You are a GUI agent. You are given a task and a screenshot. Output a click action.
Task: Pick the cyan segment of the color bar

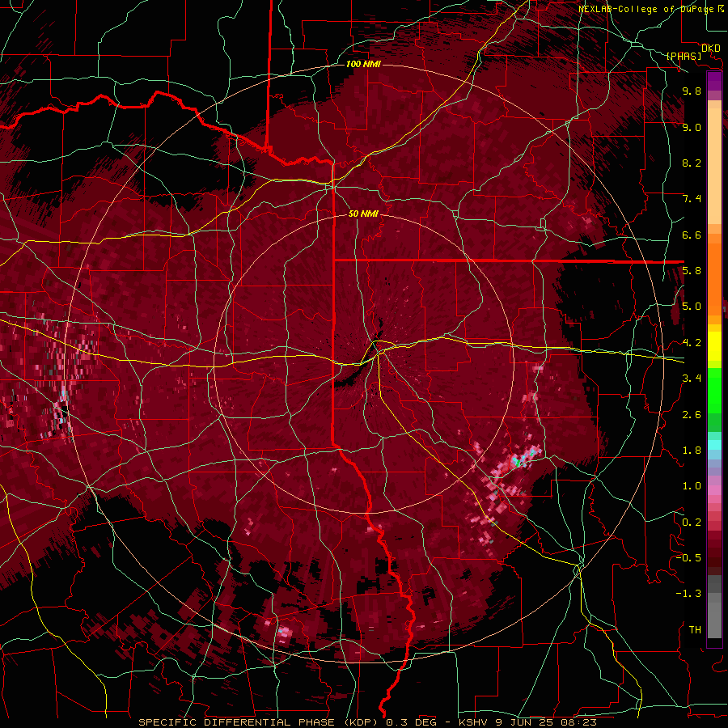pos(714,445)
